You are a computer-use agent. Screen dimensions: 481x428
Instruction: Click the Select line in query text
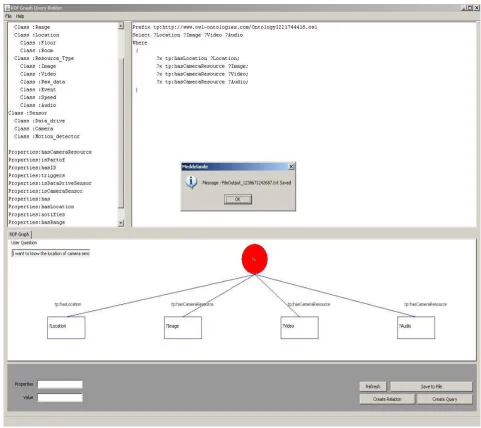pos(188,35)
